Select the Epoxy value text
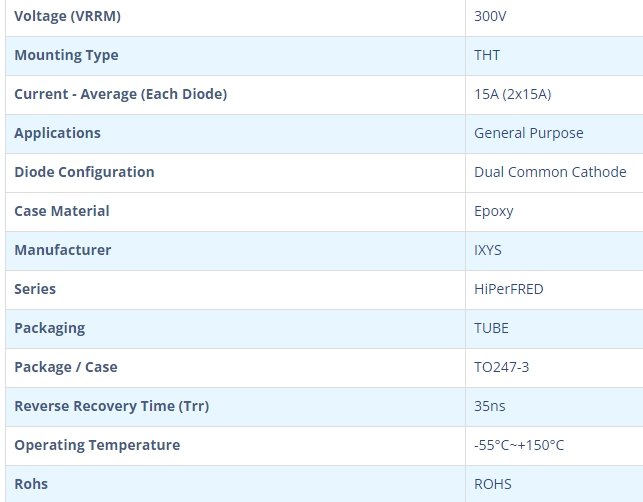643x502 pixels. [x=493, y=211]
